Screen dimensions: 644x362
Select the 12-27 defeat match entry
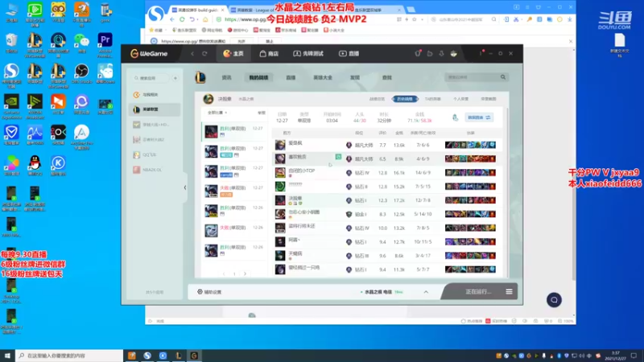pos(234,191)
